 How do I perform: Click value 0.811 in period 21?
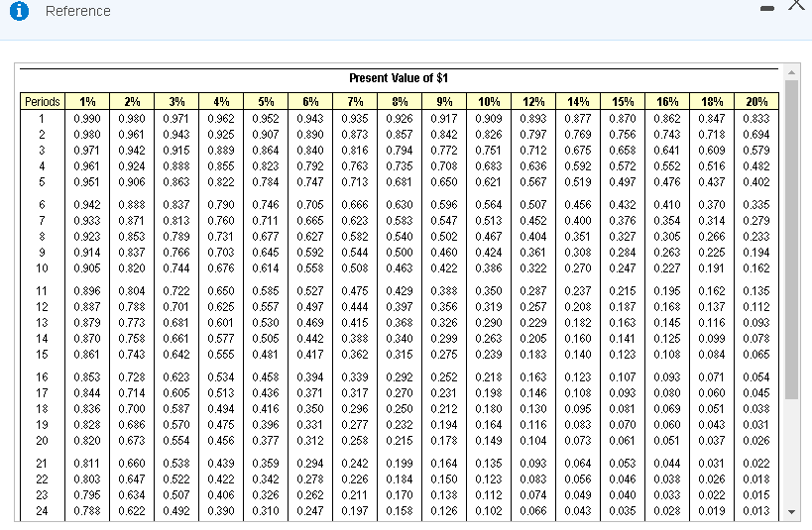pos(87,464)
